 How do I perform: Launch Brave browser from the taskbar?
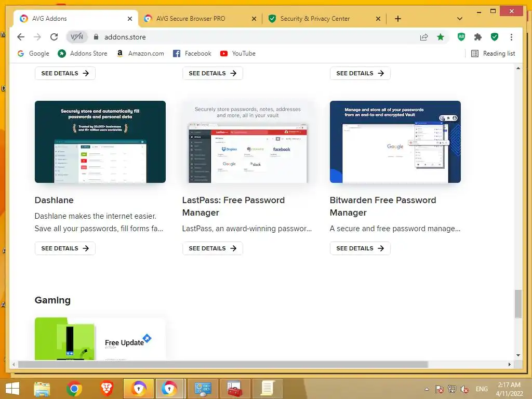tap(107, 389)
